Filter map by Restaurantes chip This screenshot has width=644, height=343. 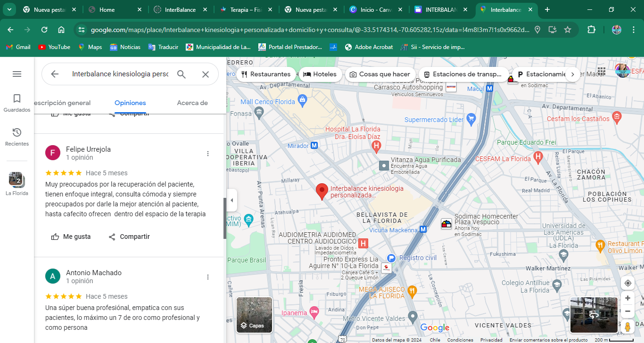[x=266, y=74]
